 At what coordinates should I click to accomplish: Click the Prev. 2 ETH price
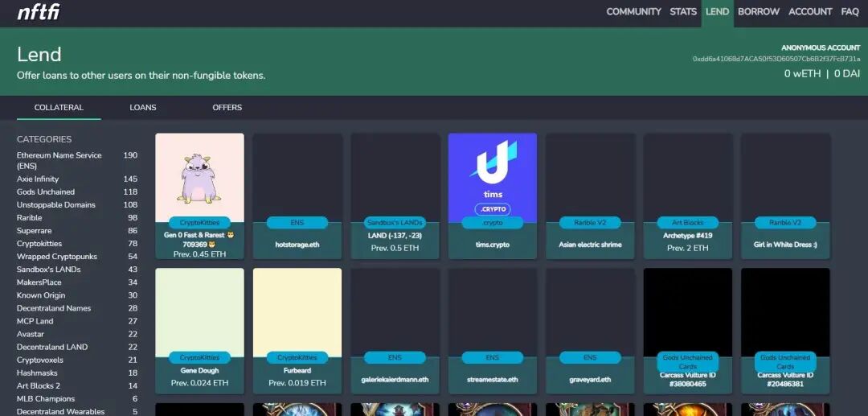[x=687, y=248]
